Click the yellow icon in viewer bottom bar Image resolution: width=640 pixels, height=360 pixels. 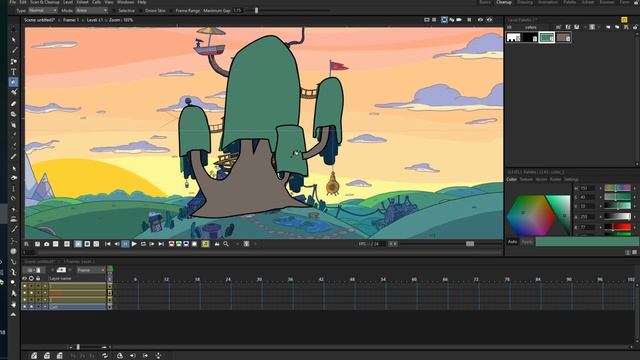(x=205, y=244)
